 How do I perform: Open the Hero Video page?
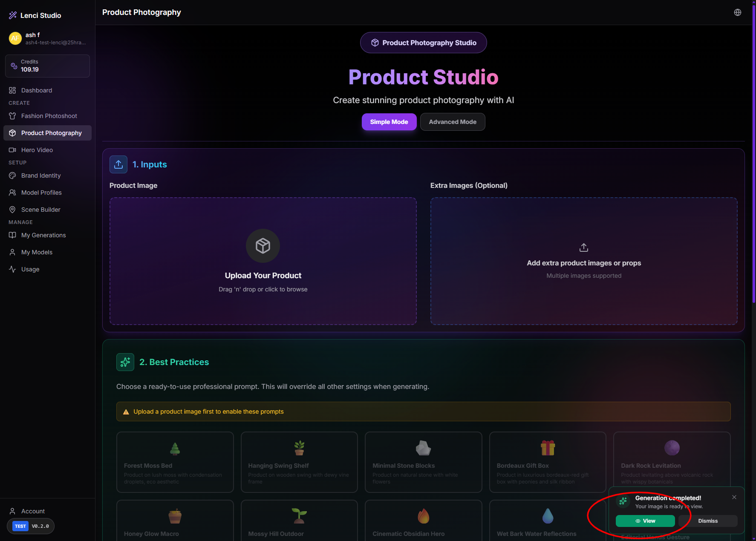point(37,150)
